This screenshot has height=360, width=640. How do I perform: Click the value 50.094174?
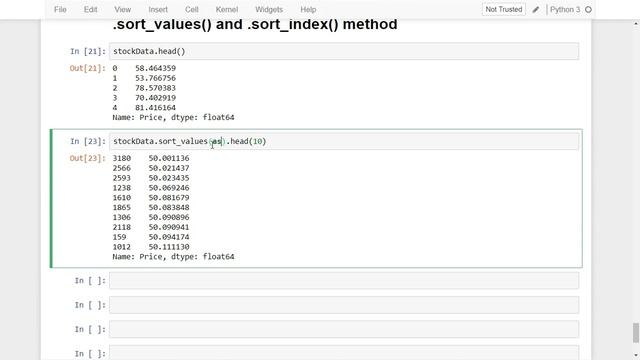169,237
